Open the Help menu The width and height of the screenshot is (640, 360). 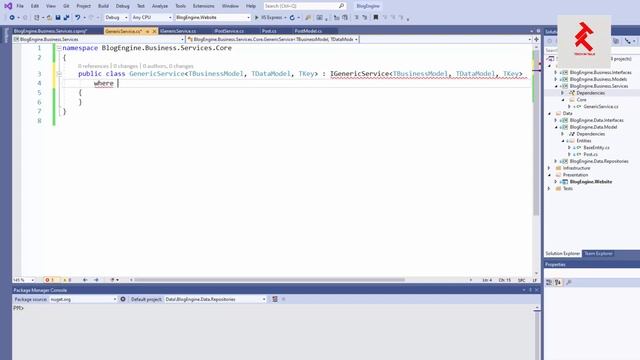click(x=251, y=6)
